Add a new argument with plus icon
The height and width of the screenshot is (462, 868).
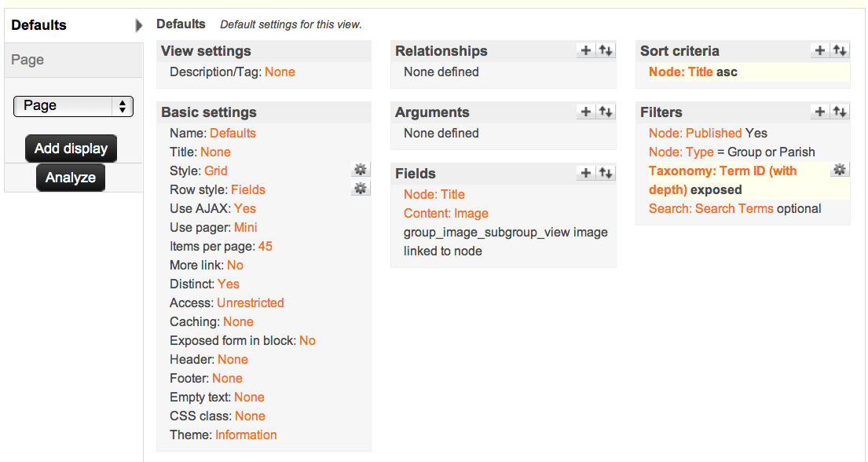[586, 112]
